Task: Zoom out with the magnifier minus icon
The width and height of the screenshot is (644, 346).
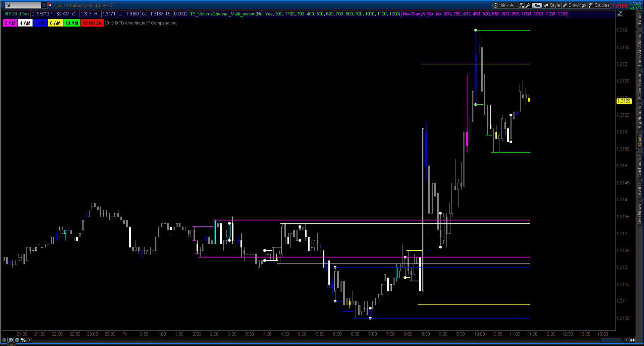Action: (17, 340)
